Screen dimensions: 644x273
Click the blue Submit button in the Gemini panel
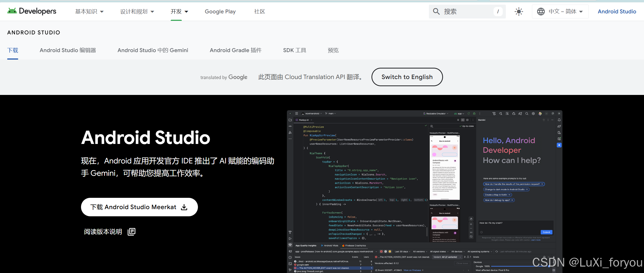pos(547,232)
